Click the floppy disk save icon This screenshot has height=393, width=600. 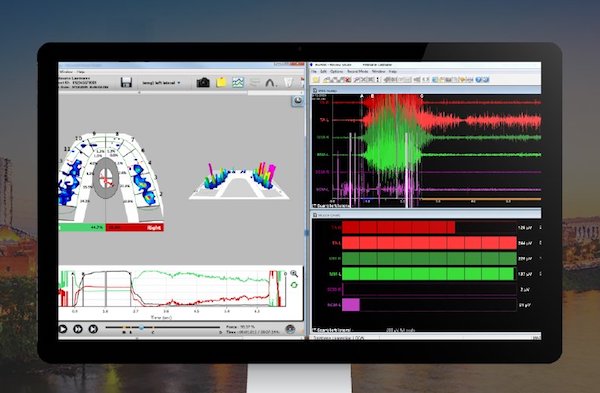click(126, 82)
